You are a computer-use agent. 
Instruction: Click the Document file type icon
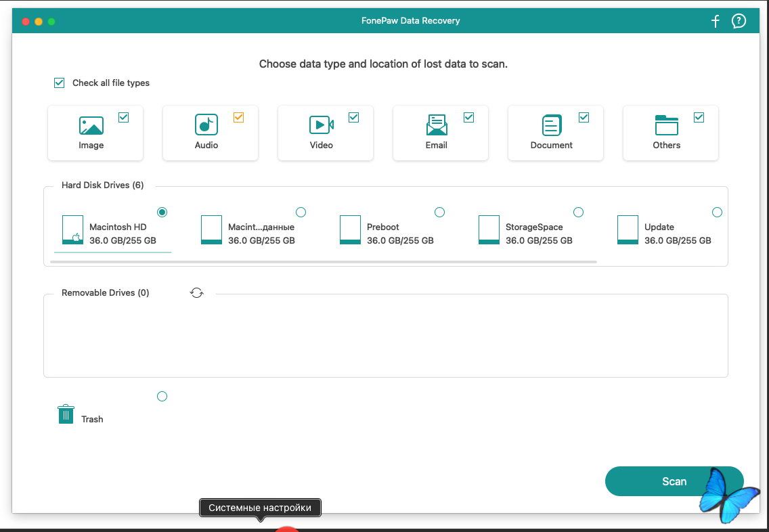(552, 125)
